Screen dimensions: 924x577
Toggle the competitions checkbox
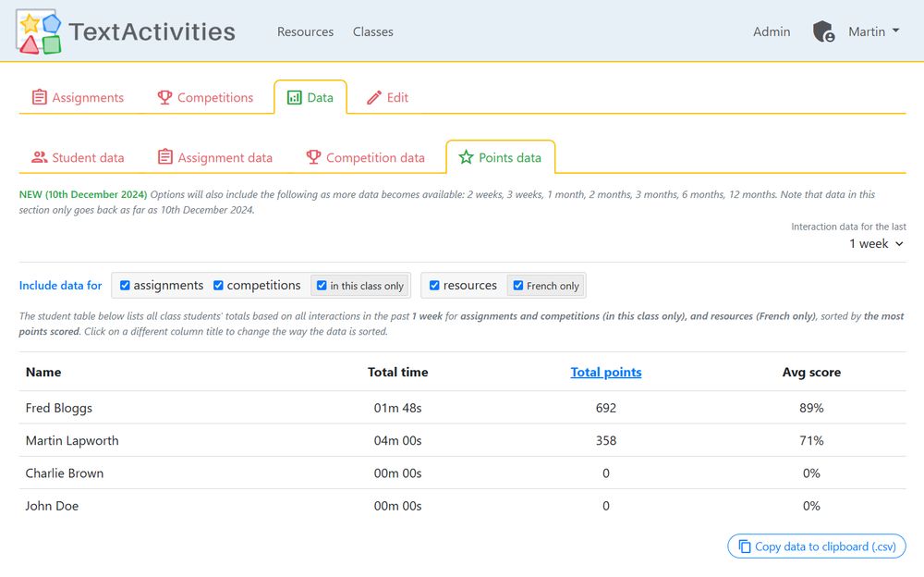coord(218,286)
